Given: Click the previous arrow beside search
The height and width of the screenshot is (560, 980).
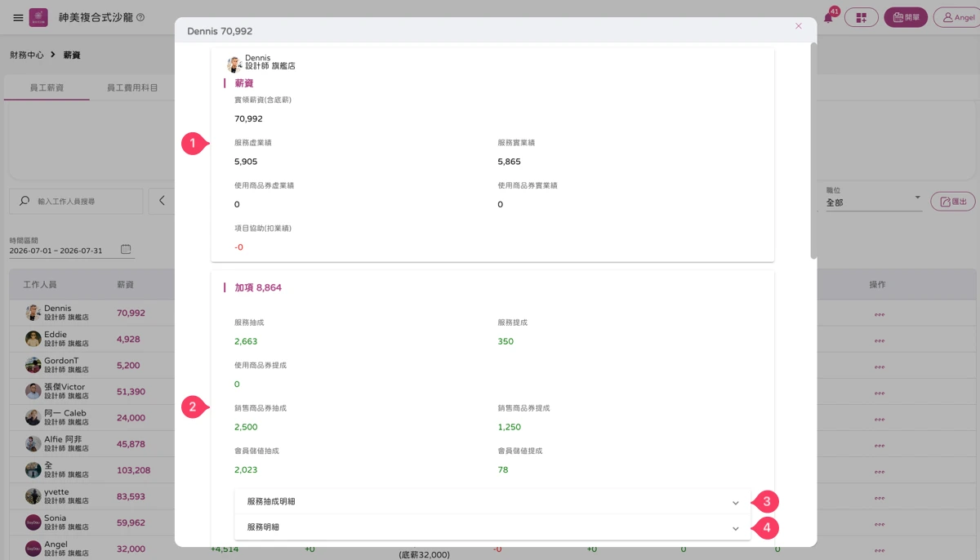Looking at the screenshot, I should point(162,201).
